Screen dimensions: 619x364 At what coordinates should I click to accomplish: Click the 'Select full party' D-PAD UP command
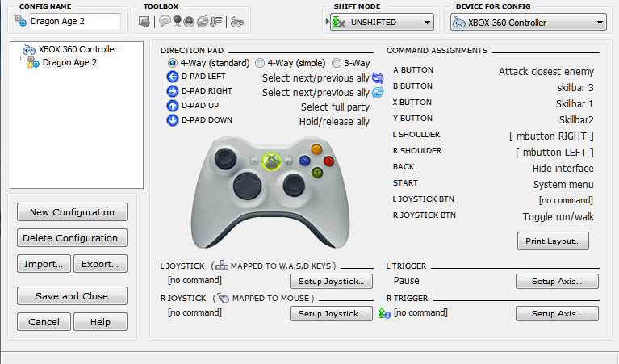pos(335,107)
